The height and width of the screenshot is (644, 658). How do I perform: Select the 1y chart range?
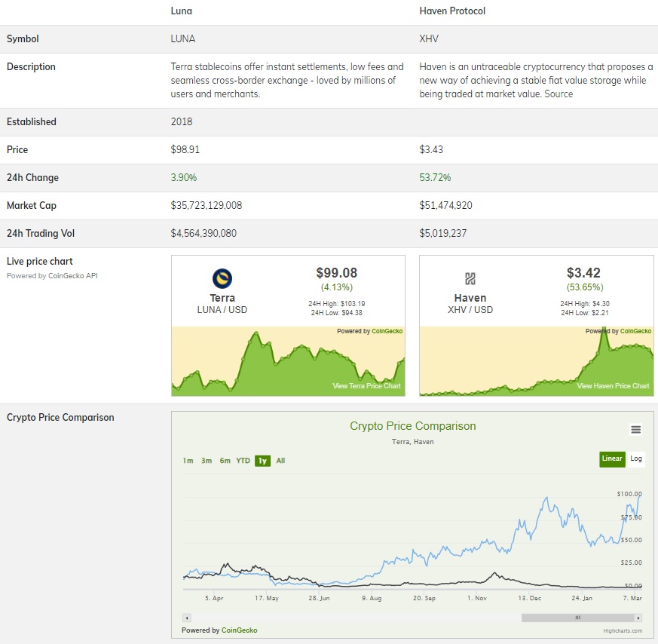(263, 461)
